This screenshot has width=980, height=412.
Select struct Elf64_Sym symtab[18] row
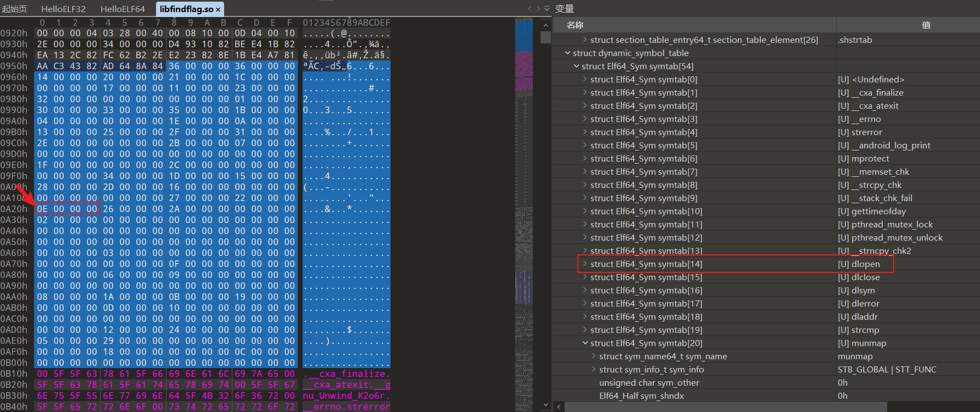(766, 316)
